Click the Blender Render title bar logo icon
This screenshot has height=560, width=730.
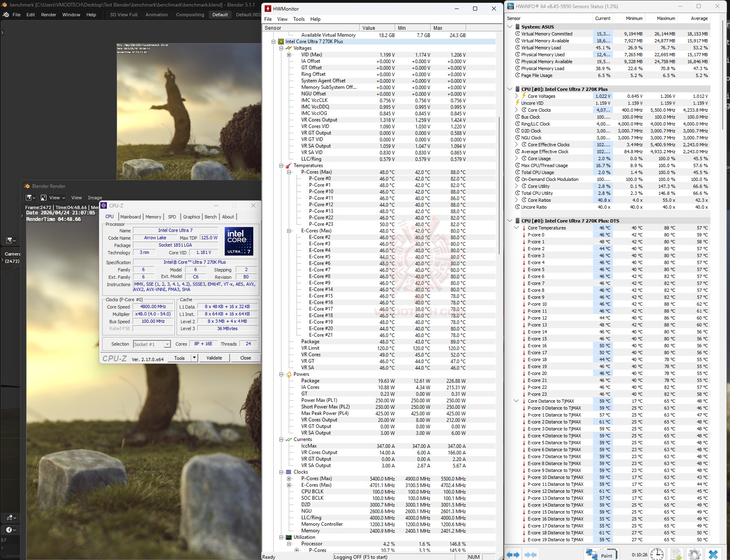click(27, 186)
